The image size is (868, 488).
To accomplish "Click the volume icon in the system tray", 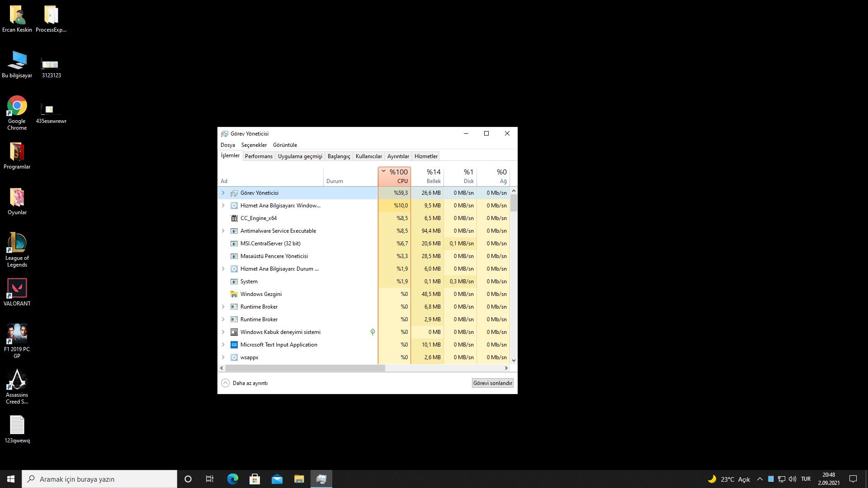I will 792,479.
